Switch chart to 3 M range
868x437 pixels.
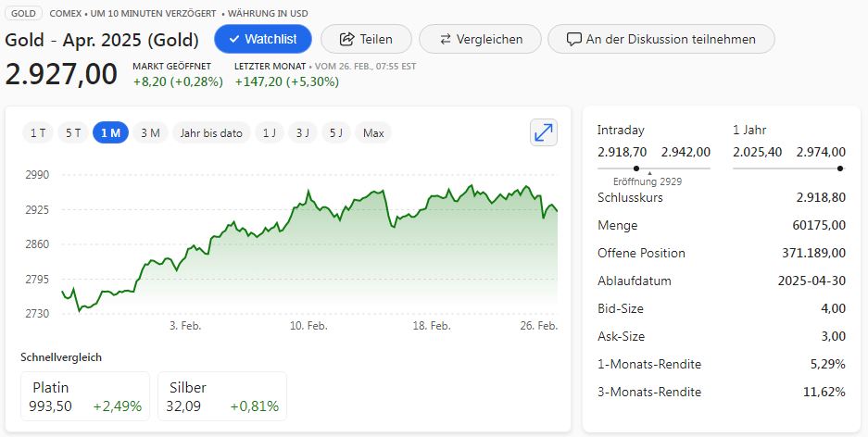(150, 132)
